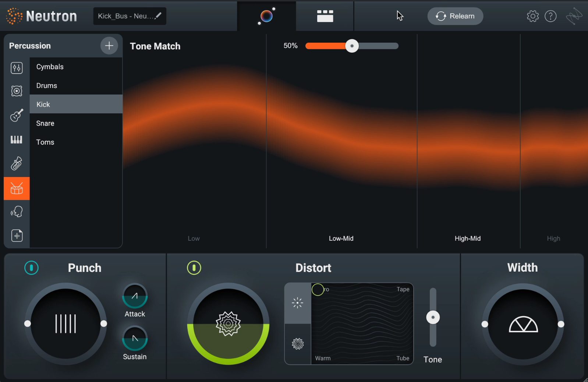Open the bass speaker category icon
The image size is (588, 382).
(17, 91)
